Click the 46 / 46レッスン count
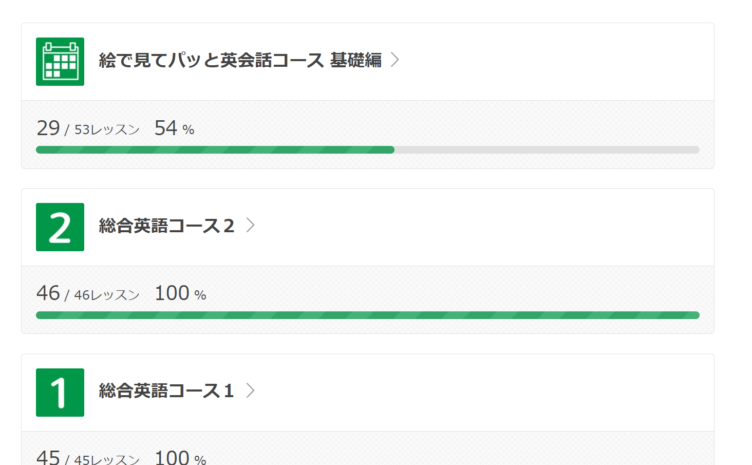This screenshot has height=465, width=752. (x=88, y=293)
